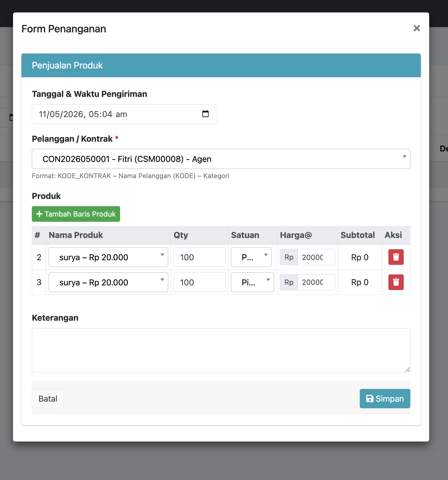Screen dimensions: 448x480
Task: Click Tambah Baris Produk button
Action: tap(76, 214)
